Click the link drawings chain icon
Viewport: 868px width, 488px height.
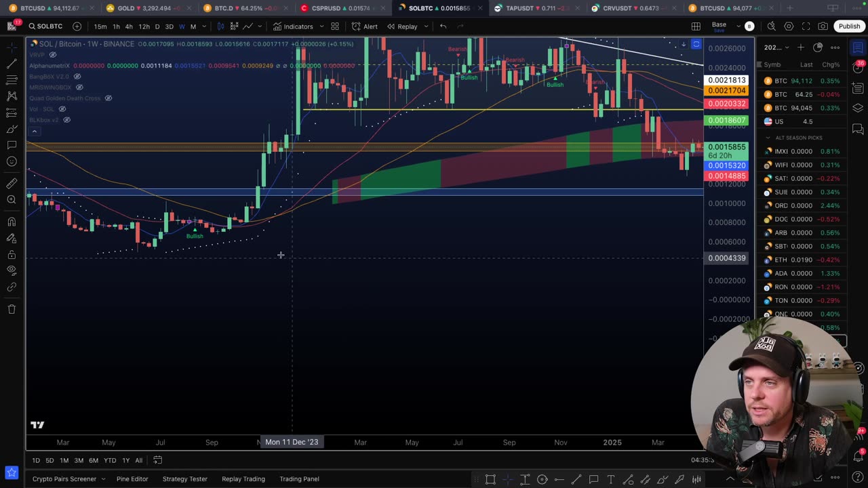click(x=12, y=287)
